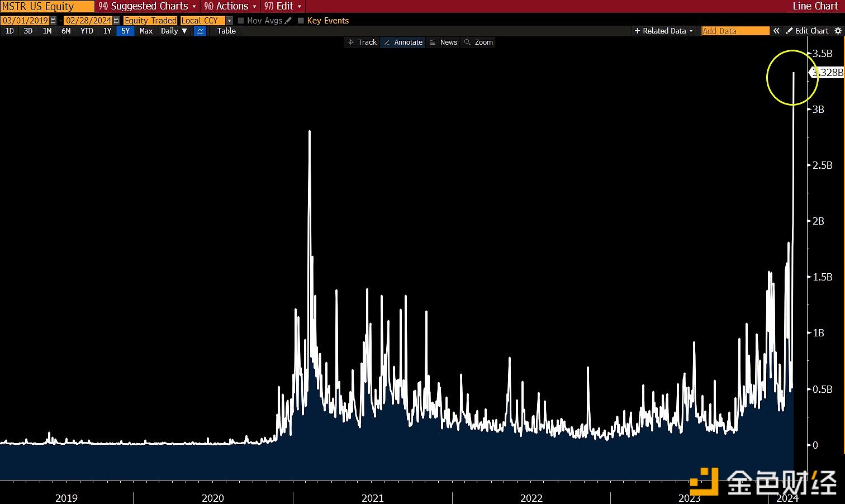Image resolution: width=845 pixels, height=504 pixels.
Task: Click the start date field 03/01/2019
Action: coord(25,21)
